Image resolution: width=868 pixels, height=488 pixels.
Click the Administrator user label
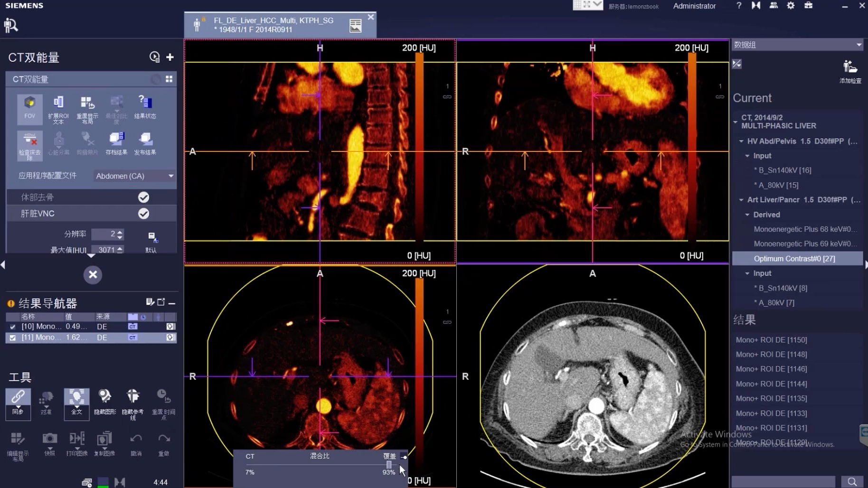tap(694, 6)
